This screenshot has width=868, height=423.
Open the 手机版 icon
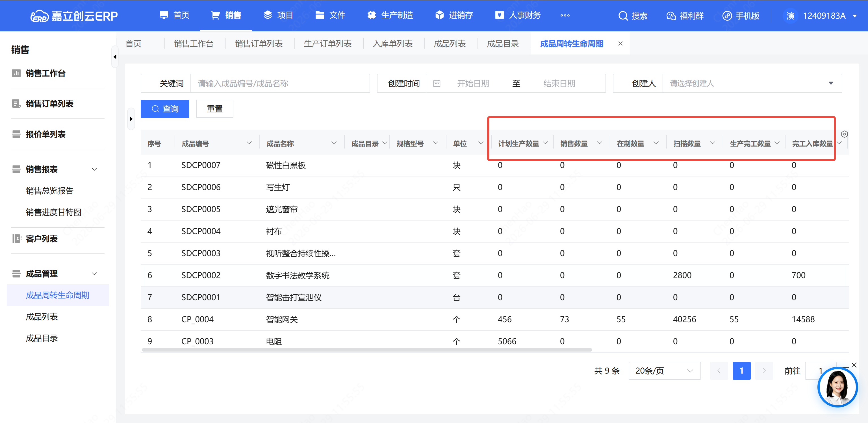(727, 16)
